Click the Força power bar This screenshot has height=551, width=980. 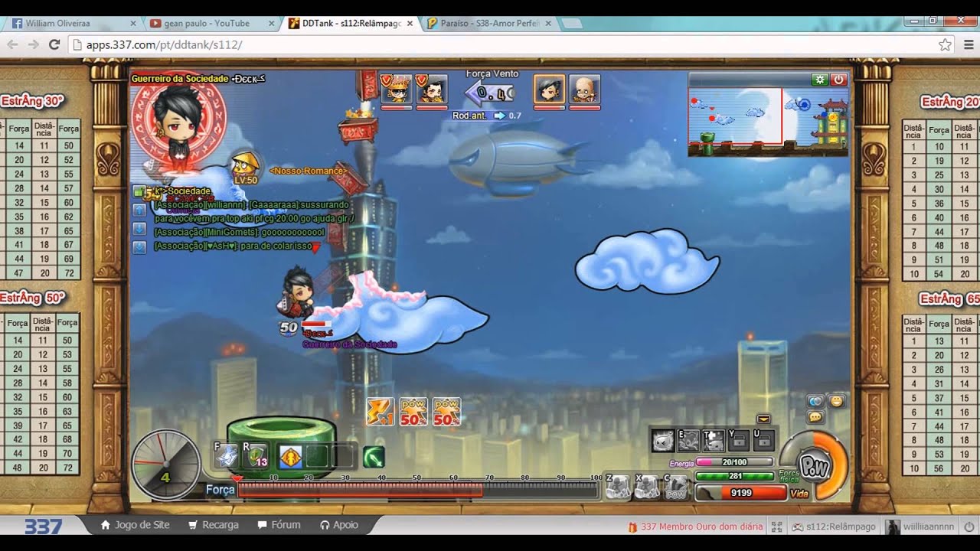click(x=419, y=490)
